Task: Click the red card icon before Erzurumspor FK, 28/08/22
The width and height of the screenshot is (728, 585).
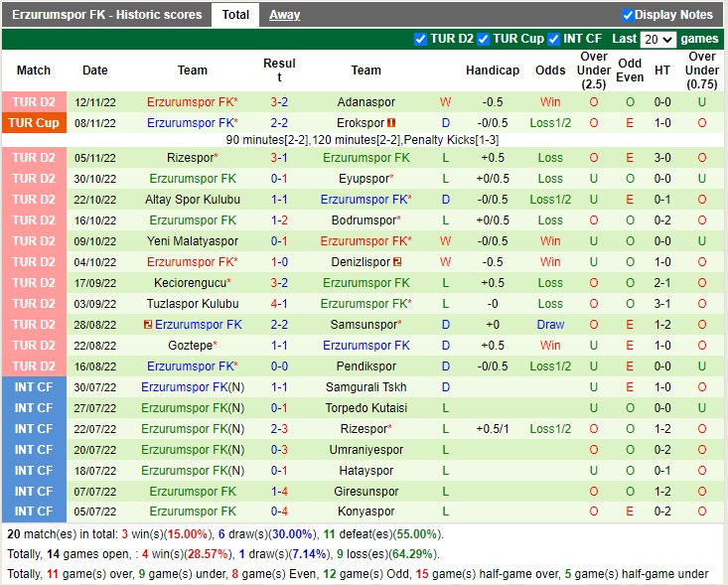Action: [148, 325]
